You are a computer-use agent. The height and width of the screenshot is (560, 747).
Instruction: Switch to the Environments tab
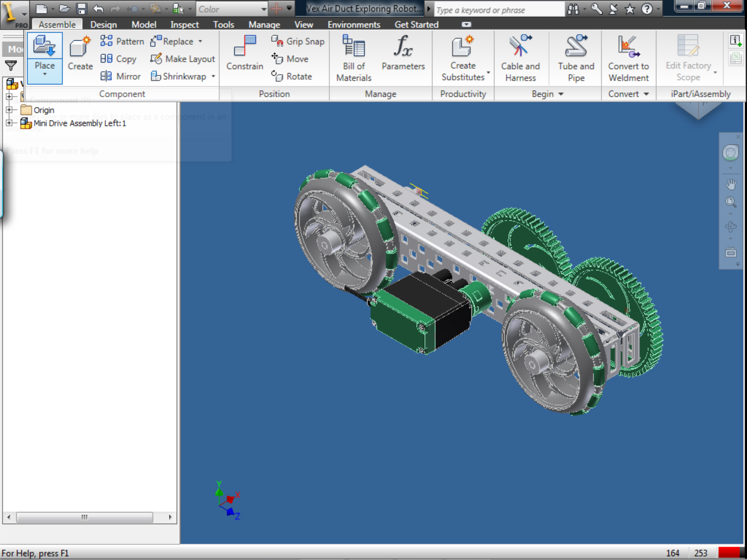(354, 25)
